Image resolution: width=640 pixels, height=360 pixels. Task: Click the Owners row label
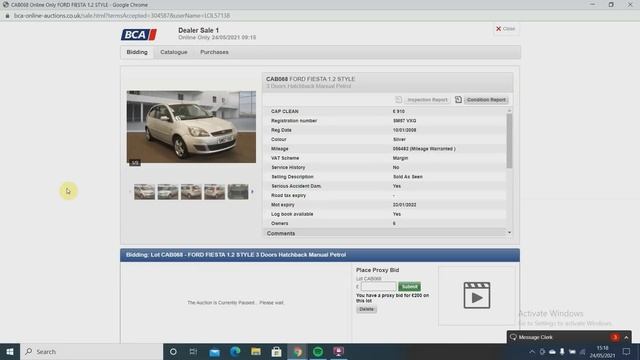tap(280, 224)
